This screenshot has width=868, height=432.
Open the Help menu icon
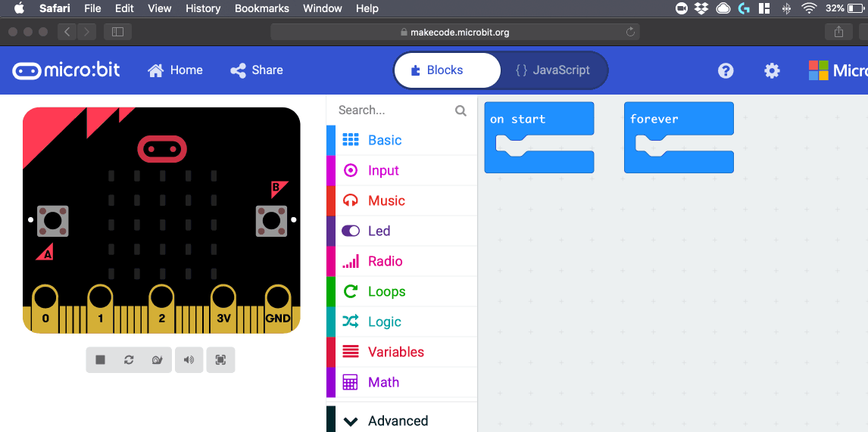coord(726,70)
